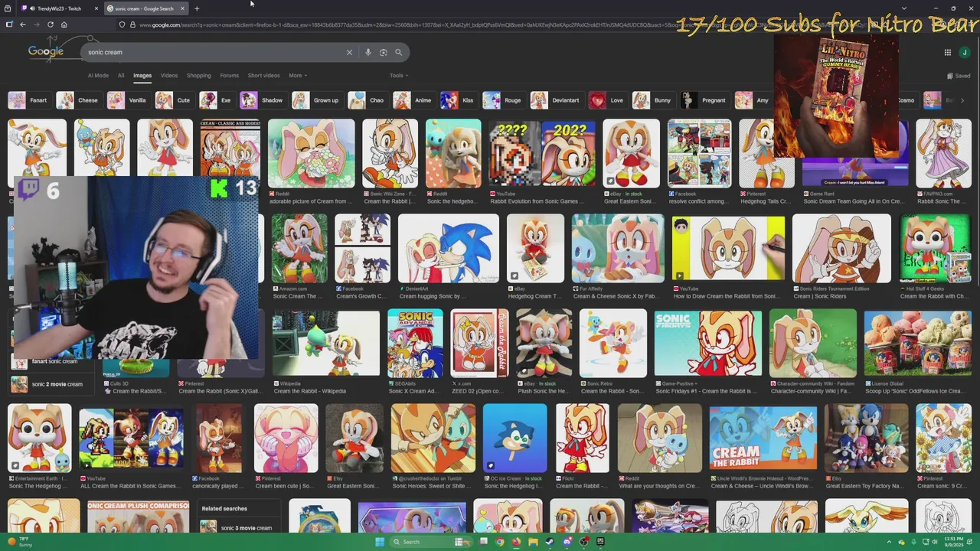Click the tracking protection shield icon
The width and height of the screenshot is (980, 551).
[122, 24]
